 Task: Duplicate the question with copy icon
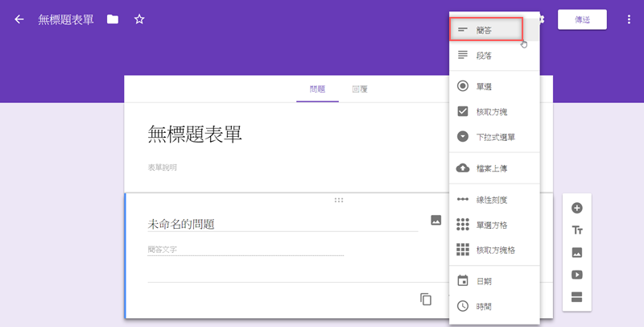(x=426, y=299)
